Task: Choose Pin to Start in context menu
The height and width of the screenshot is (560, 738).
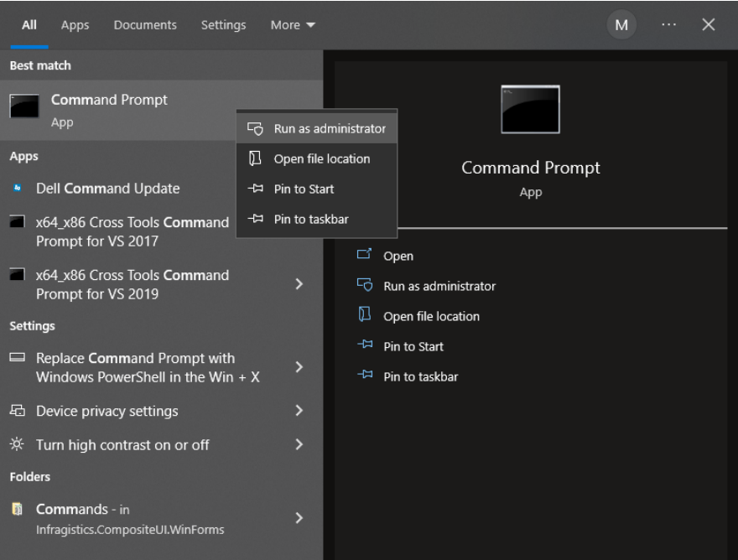Action: pyautogui.click(x=317, y=189)
